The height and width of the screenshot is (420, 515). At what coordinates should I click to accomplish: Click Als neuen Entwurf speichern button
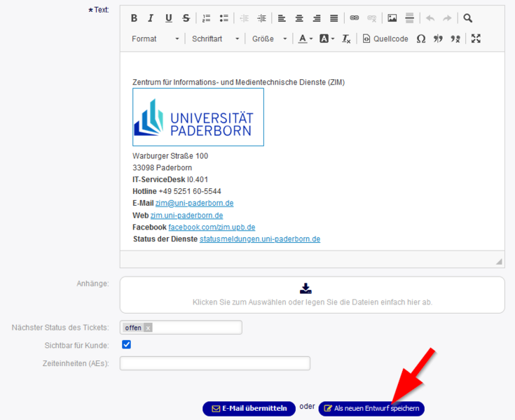371,409
